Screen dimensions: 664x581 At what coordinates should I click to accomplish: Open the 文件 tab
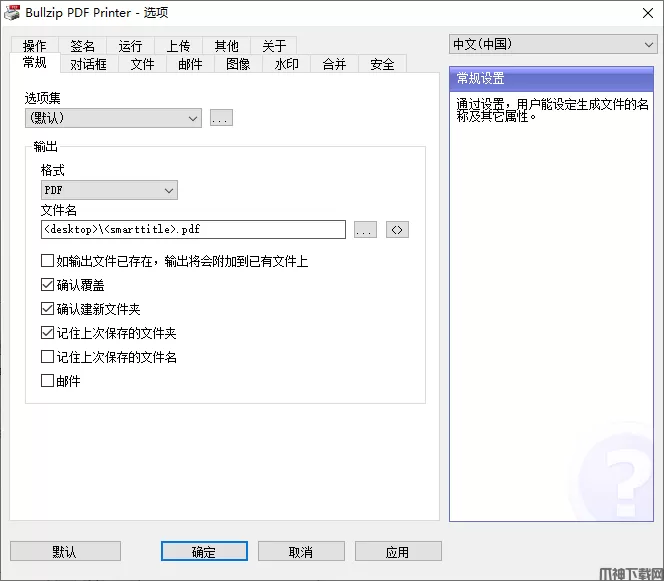click(x=142, y=64)
